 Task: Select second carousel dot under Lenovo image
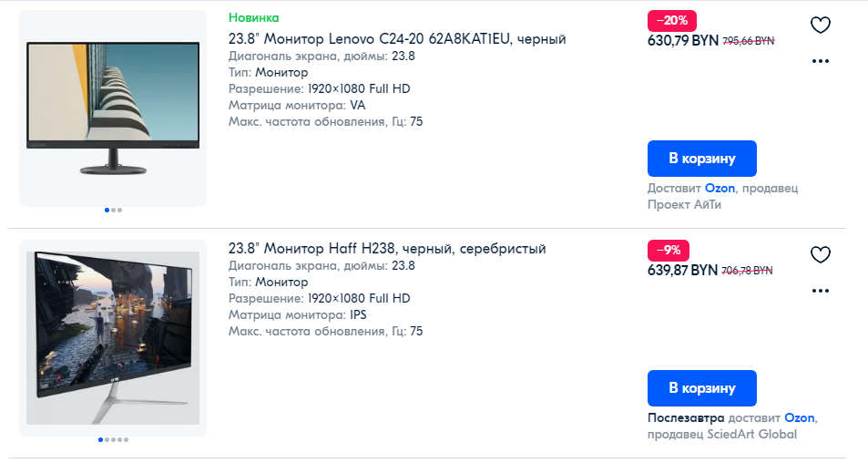click(114, 210)
